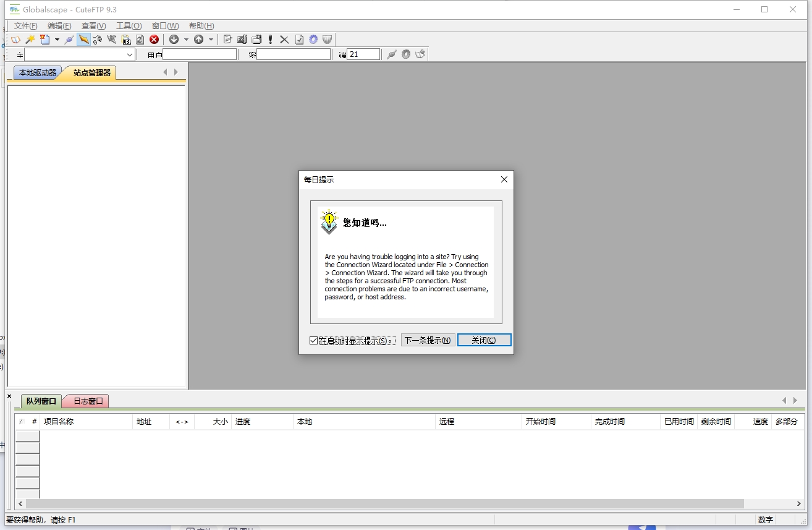Click the Refresh page icon
Screen dimensions: 812x530
tap(140, 40)
